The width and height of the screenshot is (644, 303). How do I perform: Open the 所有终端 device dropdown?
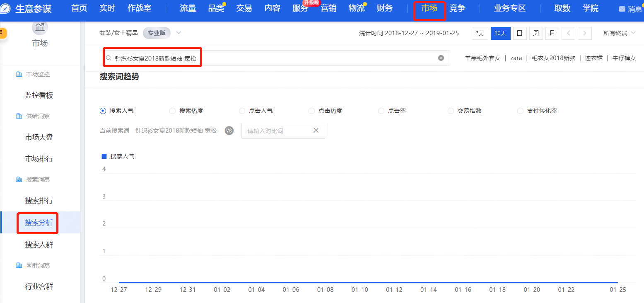click(x=619, y=33)
